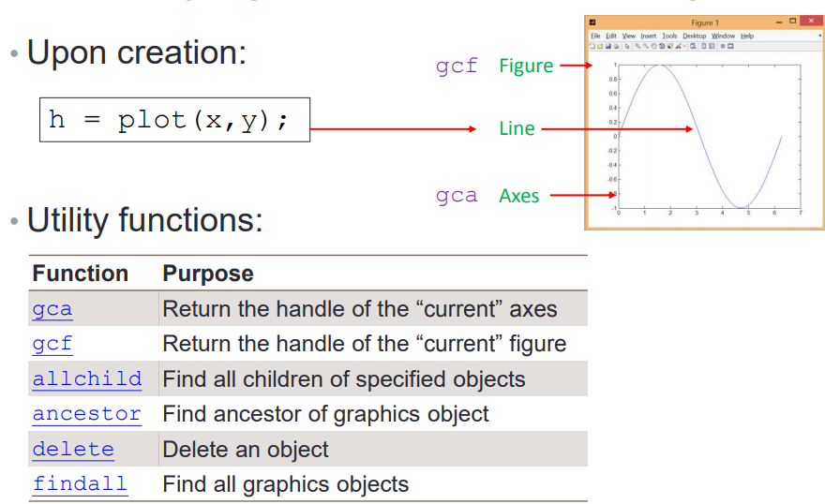This screenshot has height=504, width=825.
Task: Click the Show Plot Tools icon
Action: pos(730,46)
